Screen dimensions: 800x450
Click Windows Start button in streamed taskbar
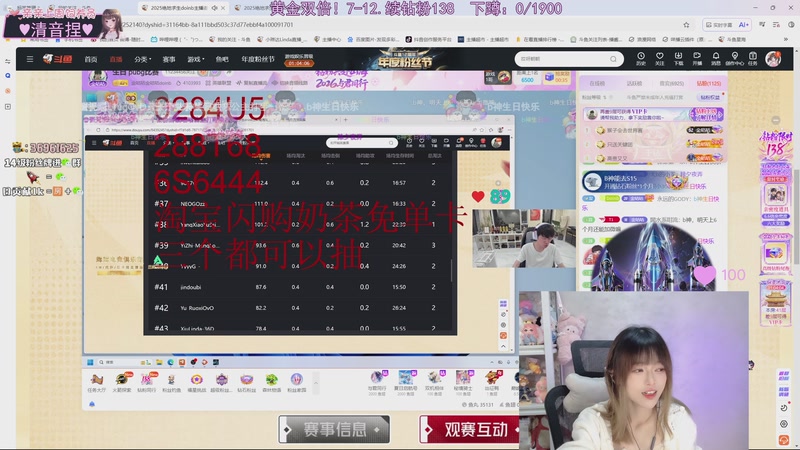pos(90,362)
